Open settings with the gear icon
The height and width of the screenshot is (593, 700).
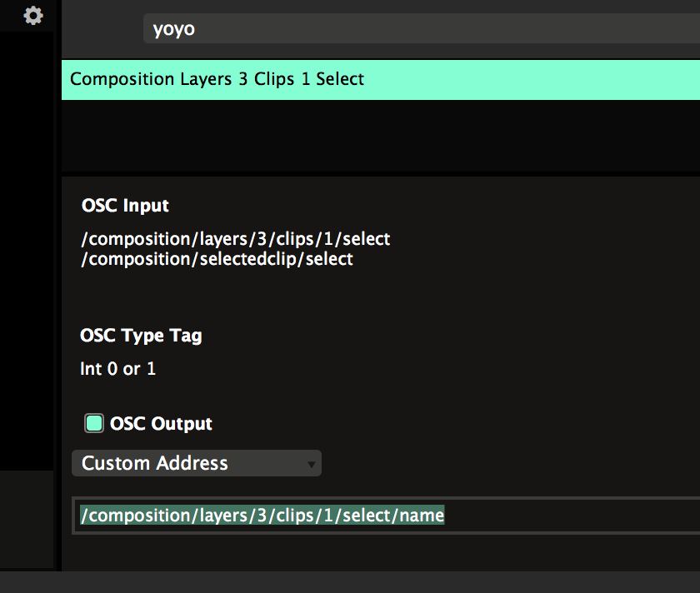click(33, 15)
